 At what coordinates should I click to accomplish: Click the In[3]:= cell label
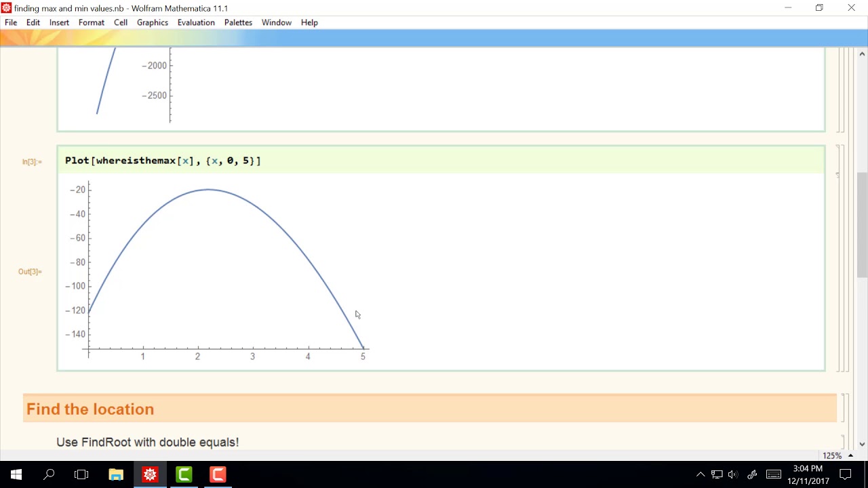pos(32,162)
